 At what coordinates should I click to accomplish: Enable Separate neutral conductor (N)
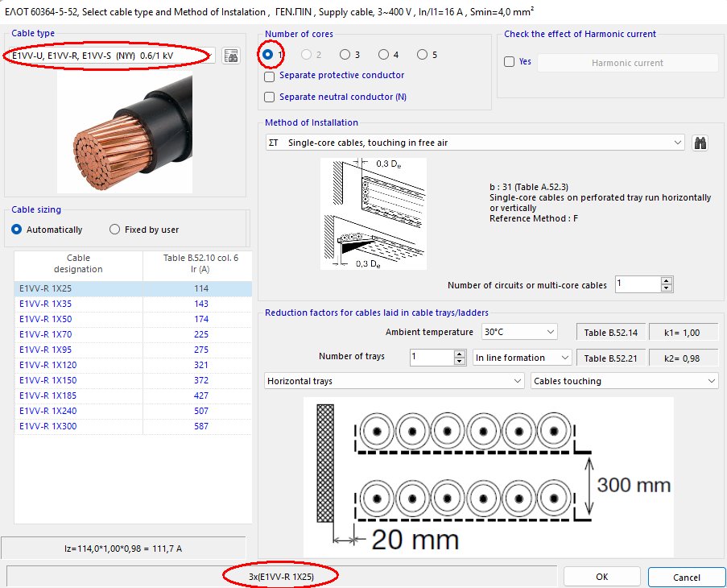click(270, 97)
